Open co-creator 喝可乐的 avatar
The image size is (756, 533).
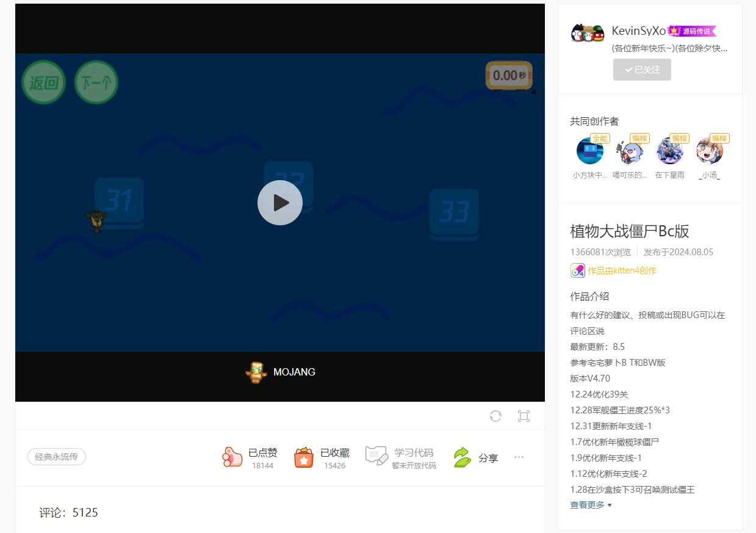point(630,151)
